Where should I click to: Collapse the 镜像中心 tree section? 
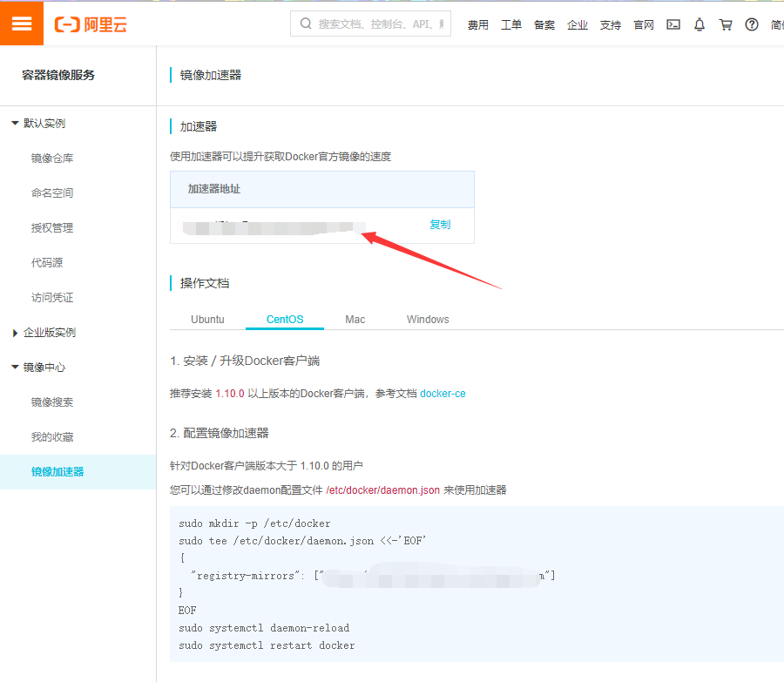coord(15,368)
